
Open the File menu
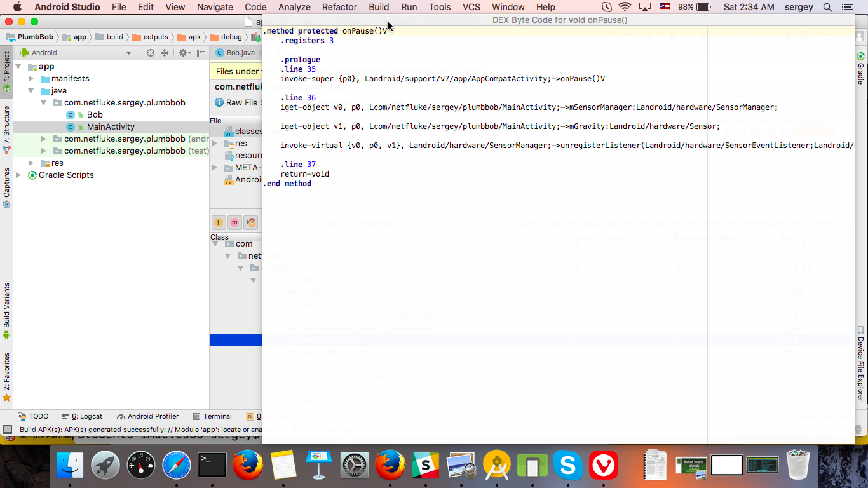tap(119, 7)
